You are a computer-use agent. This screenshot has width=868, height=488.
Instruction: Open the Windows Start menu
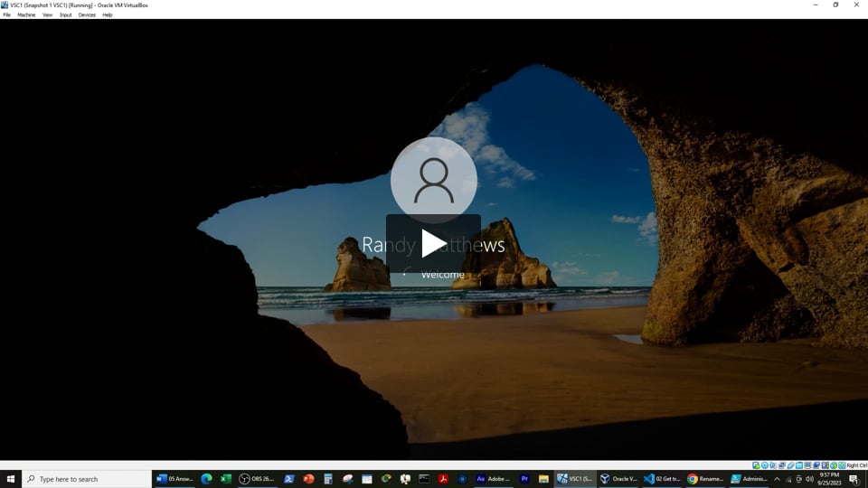pos(11,479)
